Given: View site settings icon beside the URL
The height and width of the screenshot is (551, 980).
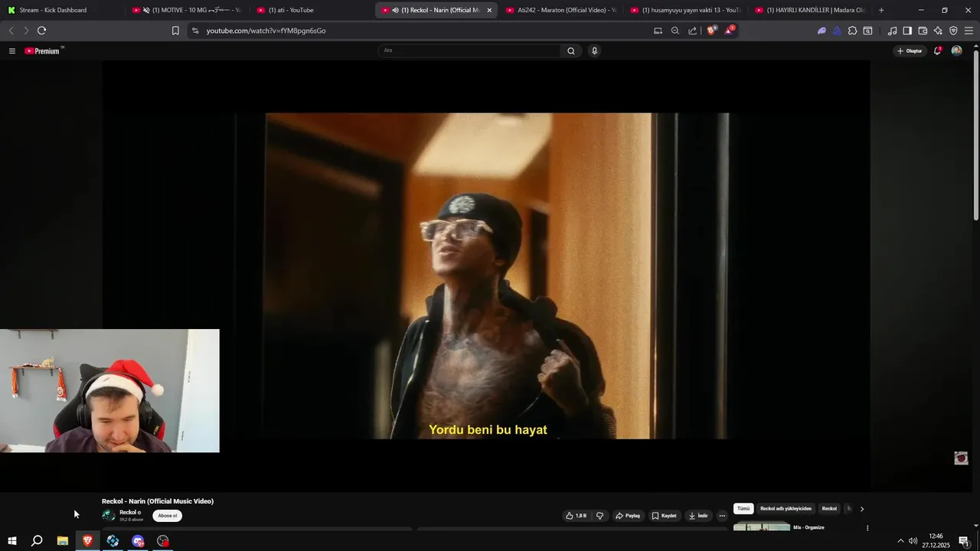Looking at the screenshot, I should 195,31.
